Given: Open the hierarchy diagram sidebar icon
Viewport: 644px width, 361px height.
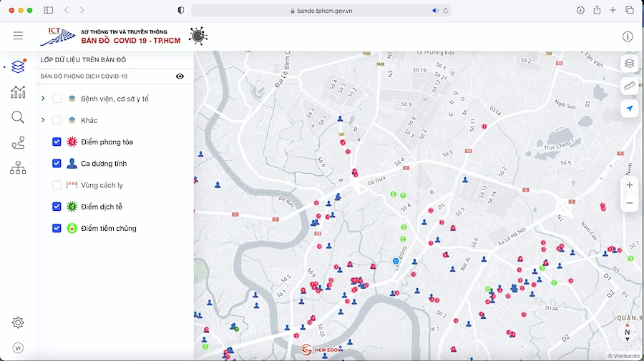Looking at the screenshot, I should (x=18, y=168).
